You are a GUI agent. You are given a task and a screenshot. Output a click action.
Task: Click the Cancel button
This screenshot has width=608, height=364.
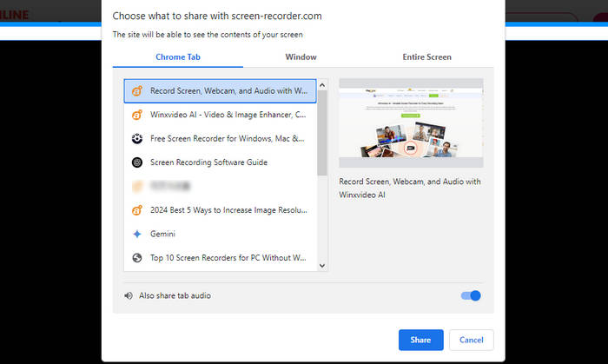(x=472, y=340)
